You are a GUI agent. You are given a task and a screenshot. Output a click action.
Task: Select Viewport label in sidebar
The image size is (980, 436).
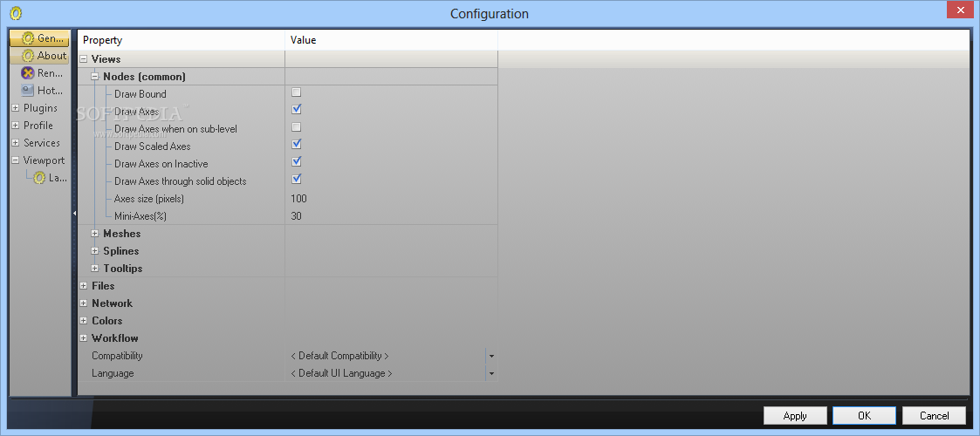click(44, 160)
